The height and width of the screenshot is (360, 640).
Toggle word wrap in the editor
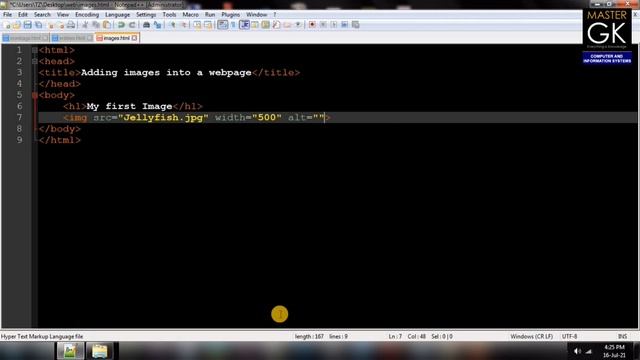coord(222,25)
